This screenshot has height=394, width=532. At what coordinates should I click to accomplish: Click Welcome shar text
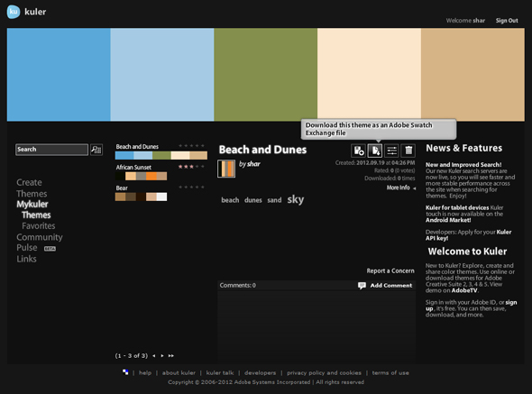pyautogui.click(x=465, y=21)
